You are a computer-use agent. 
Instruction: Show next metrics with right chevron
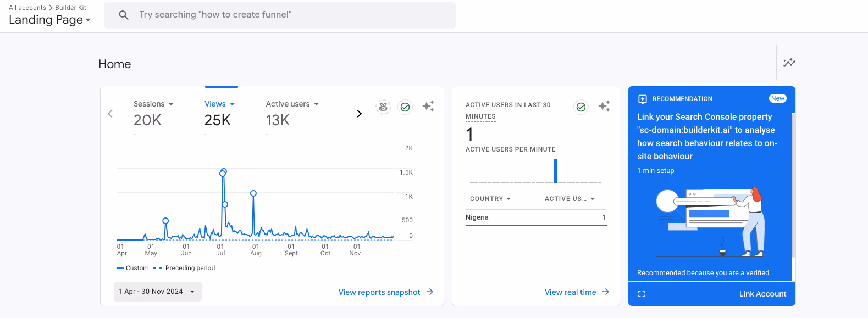coord(359,114)
